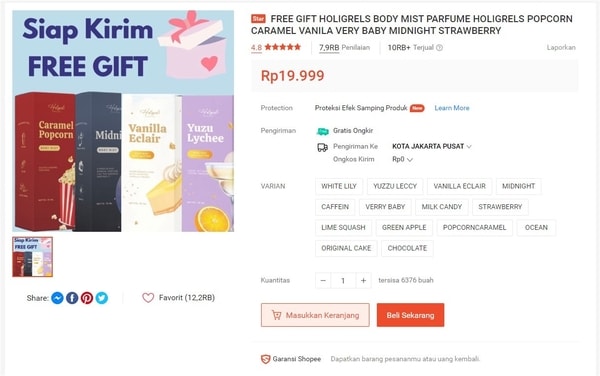600x376 pixels.
Task: Click the Laporkan link
Action: pos(561,47)
